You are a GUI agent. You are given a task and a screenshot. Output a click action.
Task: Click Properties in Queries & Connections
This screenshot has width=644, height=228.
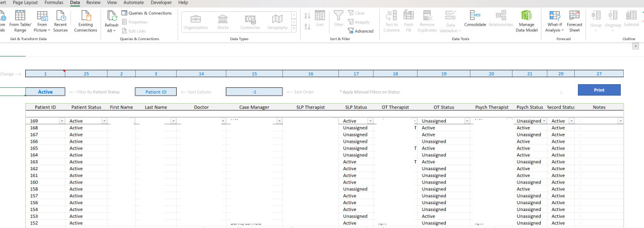tap(135, 22)
